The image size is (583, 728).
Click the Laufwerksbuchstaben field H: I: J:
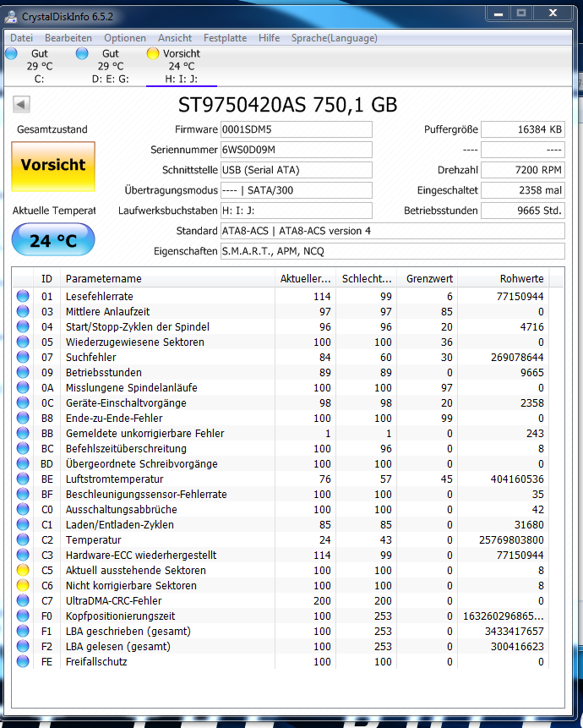(x=296, y=211)
